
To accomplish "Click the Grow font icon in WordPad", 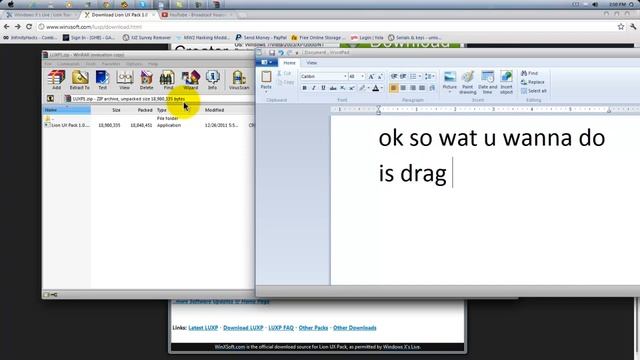I will pyautogui.click(x=371, y=76).
